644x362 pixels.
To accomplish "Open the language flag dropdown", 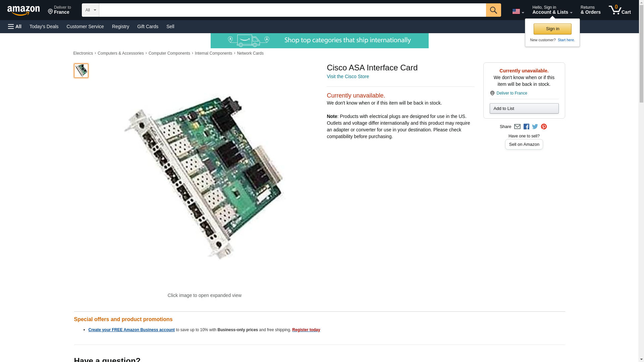I will [x=518, y=11].
